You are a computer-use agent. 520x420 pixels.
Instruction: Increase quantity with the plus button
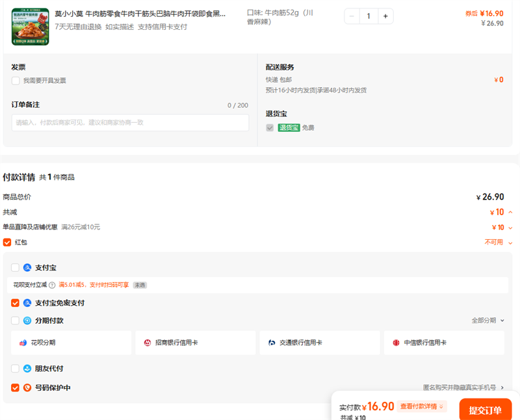[385, 16]
